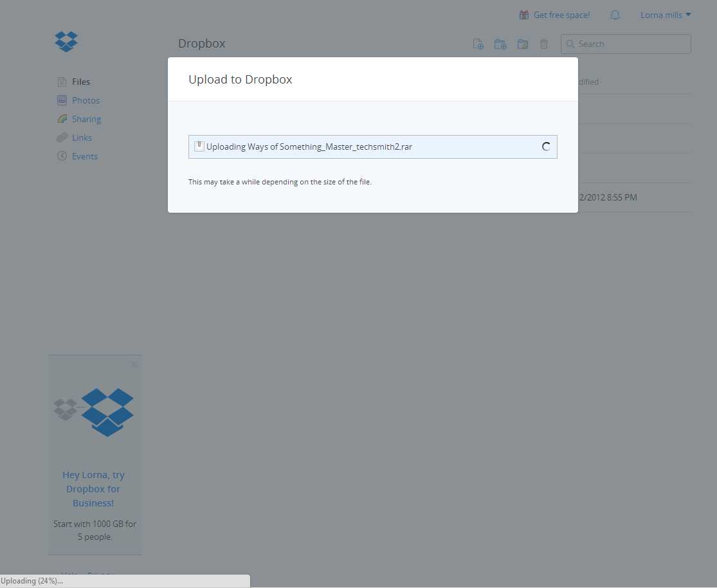Screen dimensions: 717x588
Task: Open the Files section
Action: click(x=81, y=82)
